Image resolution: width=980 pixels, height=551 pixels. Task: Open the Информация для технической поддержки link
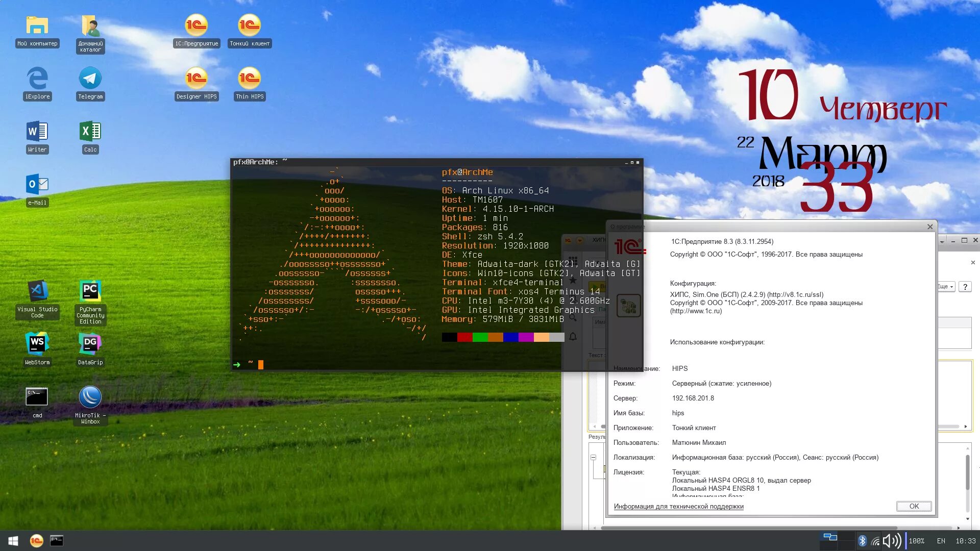pos(678,507)
